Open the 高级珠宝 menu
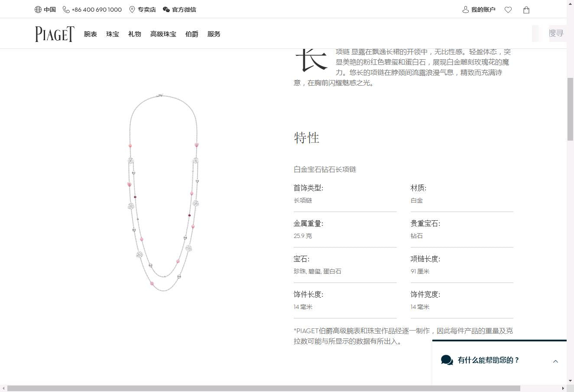This screenshot has width=574, height=392. [x=163, y=34]
